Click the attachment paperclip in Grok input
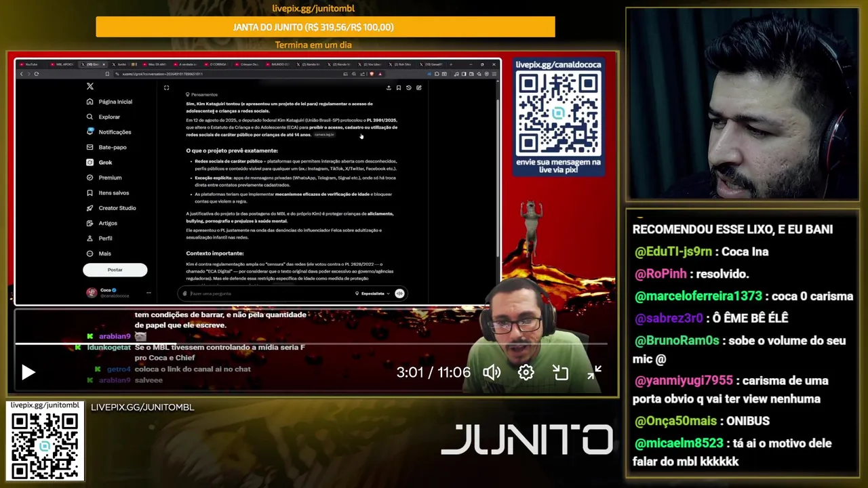 (x=184, y=293)
